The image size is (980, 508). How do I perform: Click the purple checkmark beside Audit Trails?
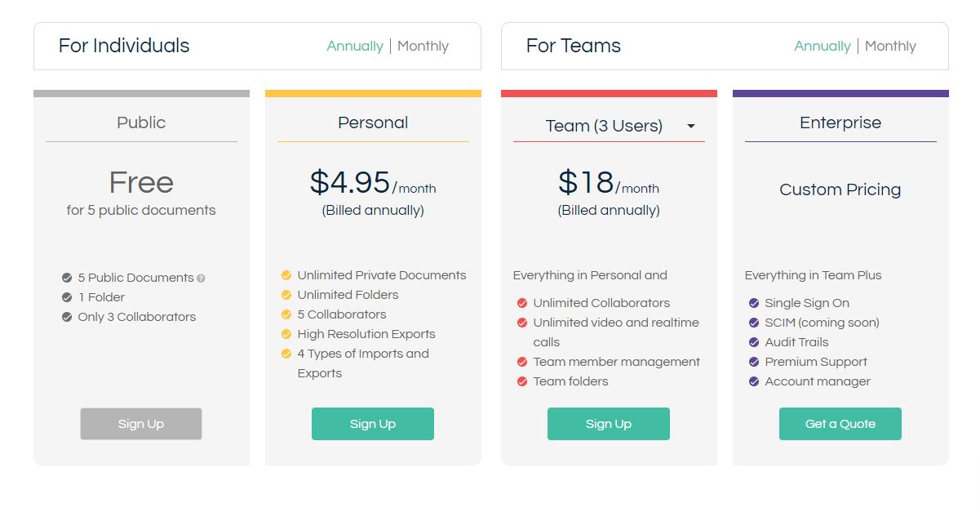[x=754, y=342]
